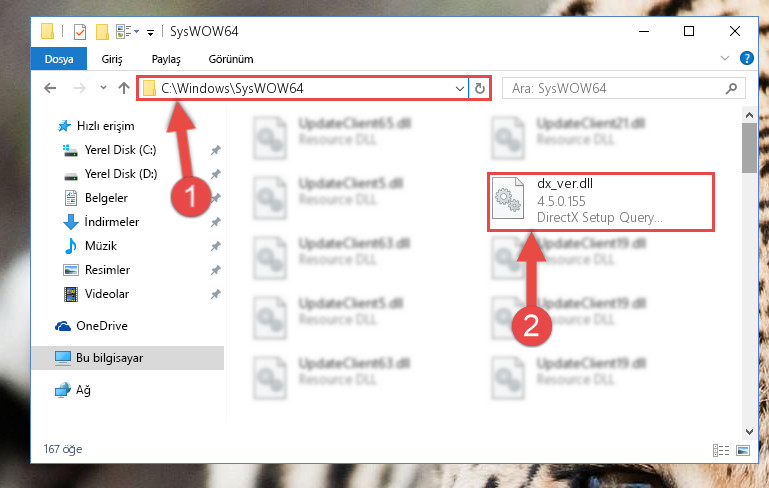Switch to large thumbnails view icon

pos(743,450)
